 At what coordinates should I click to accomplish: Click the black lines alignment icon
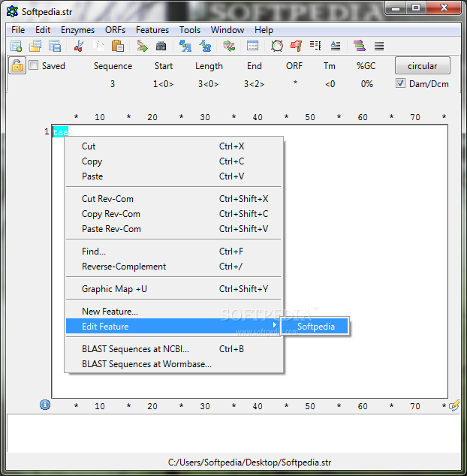(x=379, y=46)
